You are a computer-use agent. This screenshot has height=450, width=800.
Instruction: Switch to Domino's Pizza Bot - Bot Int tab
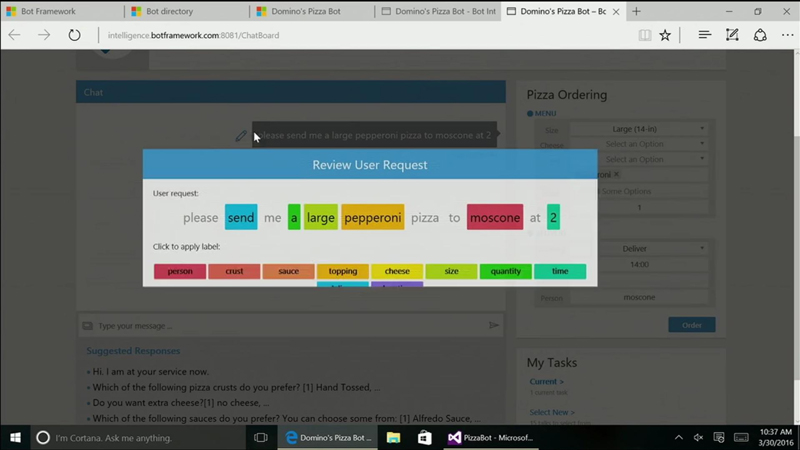pyautogui.click(x=439, y=11)
